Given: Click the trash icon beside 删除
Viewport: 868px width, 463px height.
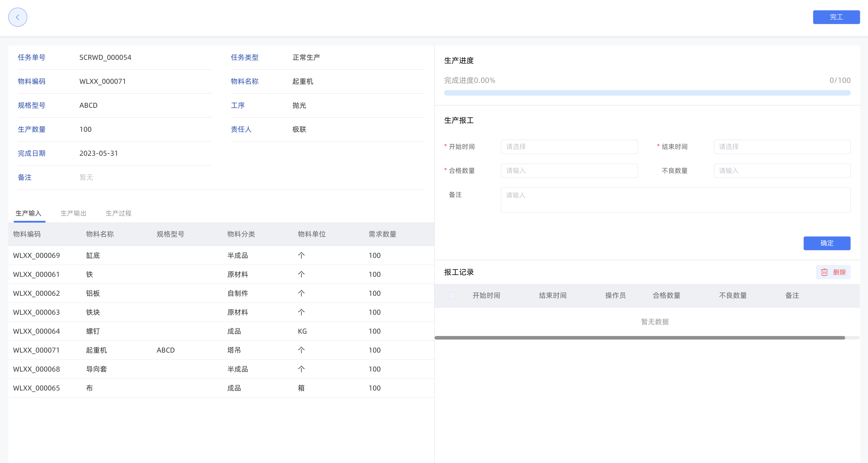Looking at the screenshot, I should 824,272.
